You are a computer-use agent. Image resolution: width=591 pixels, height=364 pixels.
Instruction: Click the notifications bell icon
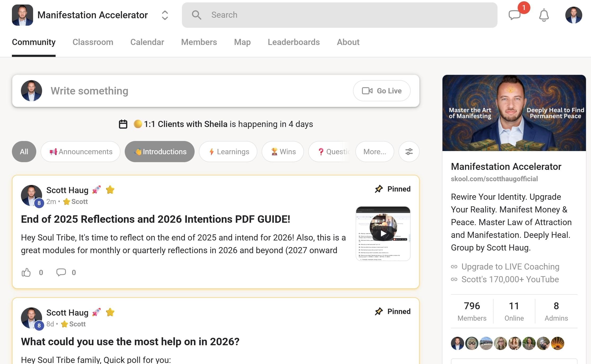[x=544, y=15]
